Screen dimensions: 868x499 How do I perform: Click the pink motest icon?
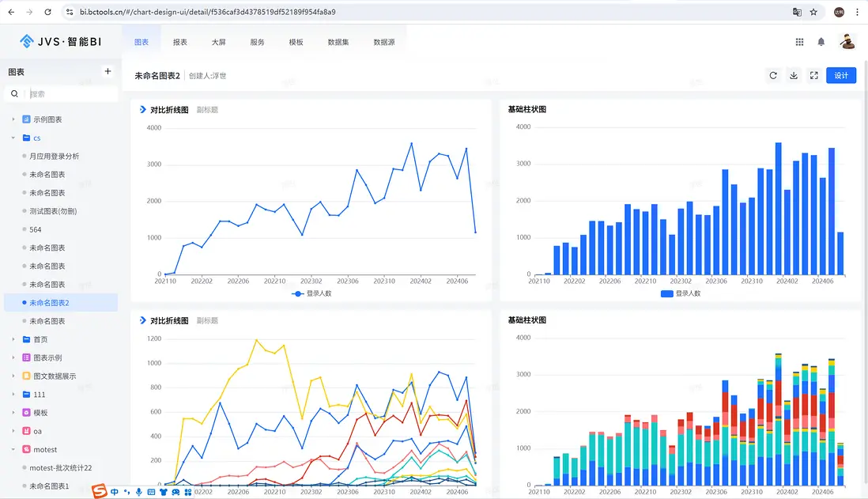26,449
